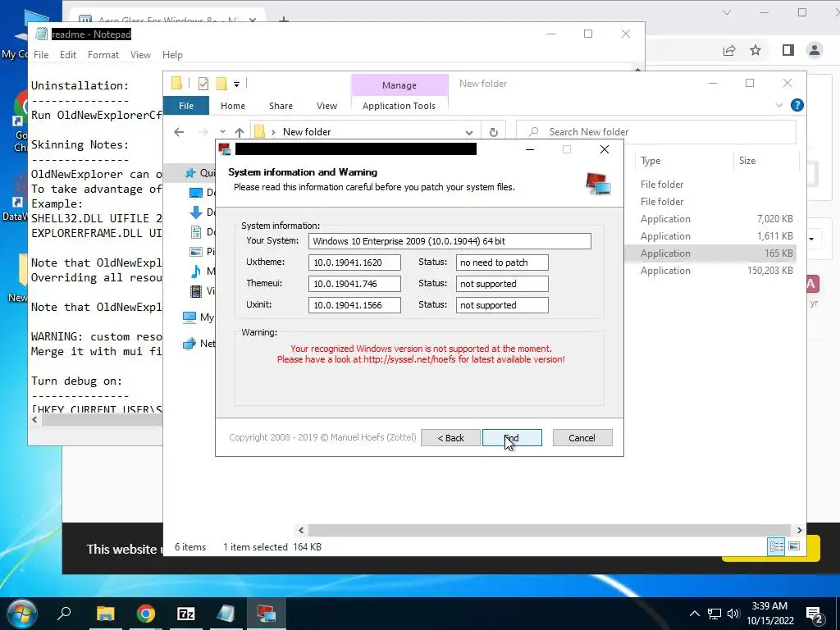
Task: Open the Start menu orb
Action: point(21,614)
